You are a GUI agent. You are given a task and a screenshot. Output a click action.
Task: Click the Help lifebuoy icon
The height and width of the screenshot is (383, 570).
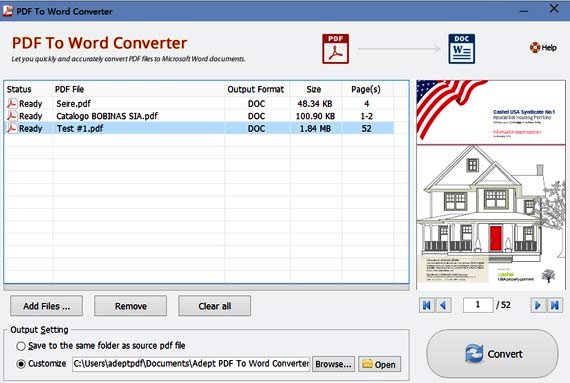535,47
